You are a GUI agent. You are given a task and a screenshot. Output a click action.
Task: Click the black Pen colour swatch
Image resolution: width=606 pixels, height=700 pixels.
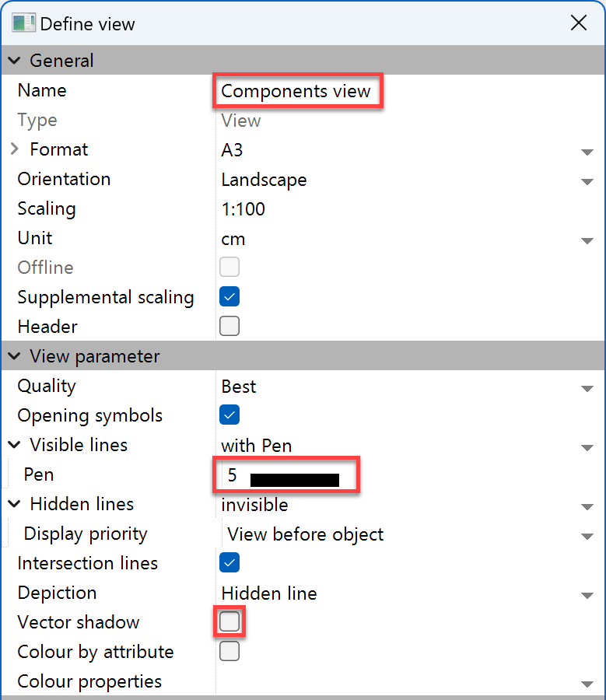(x=295, y=479)
